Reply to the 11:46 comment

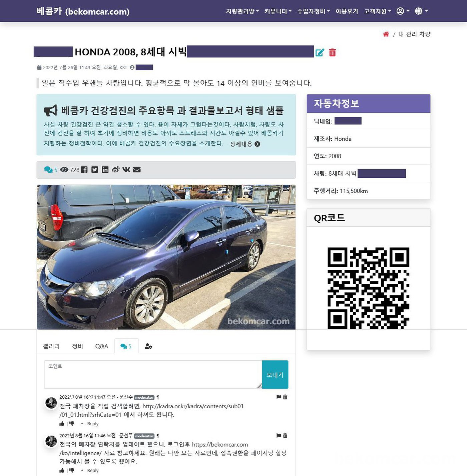93,470
